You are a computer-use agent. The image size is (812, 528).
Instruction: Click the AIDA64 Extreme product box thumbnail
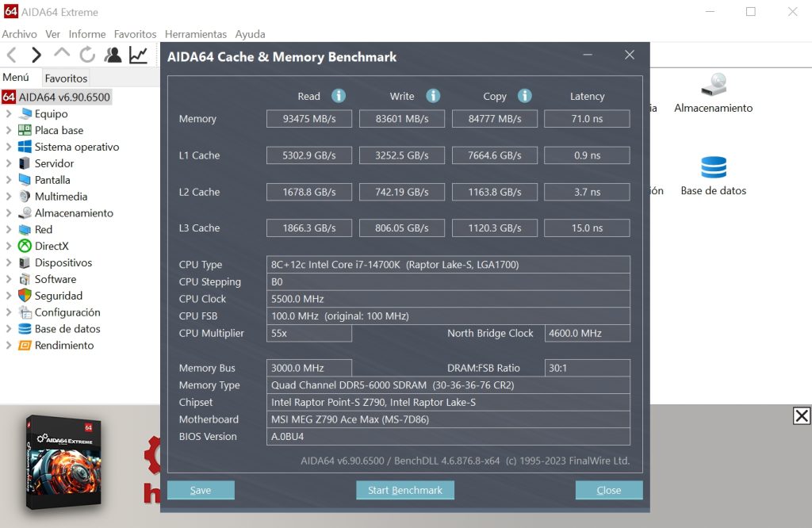click(x=63, y=462)
